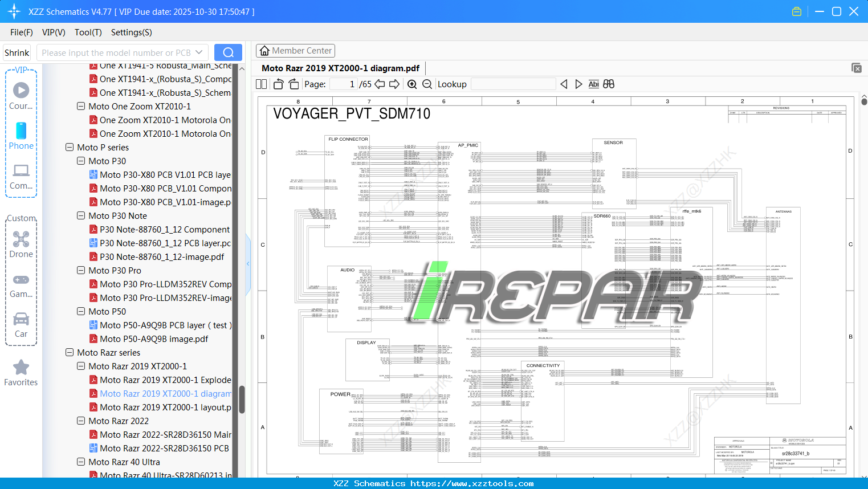Rotate the page counterclockwise
Viewport: 868px width, 489px height.
coord(278,84)
